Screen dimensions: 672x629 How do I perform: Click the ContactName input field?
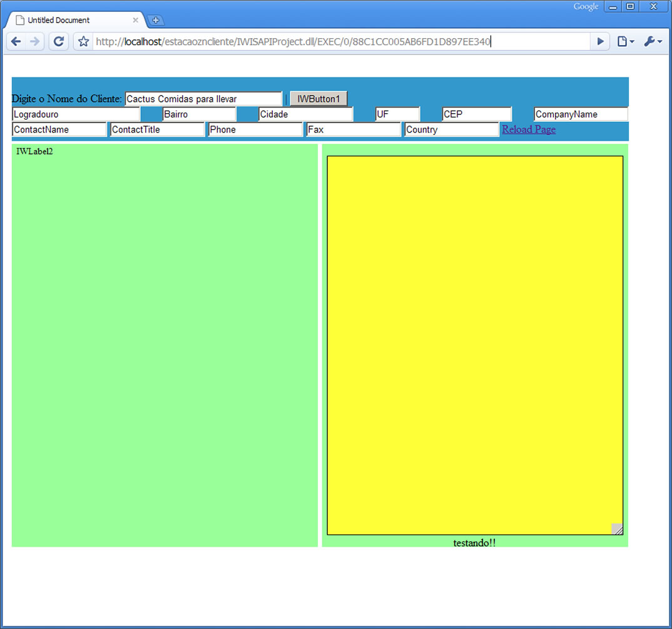[x=59, y=130]
